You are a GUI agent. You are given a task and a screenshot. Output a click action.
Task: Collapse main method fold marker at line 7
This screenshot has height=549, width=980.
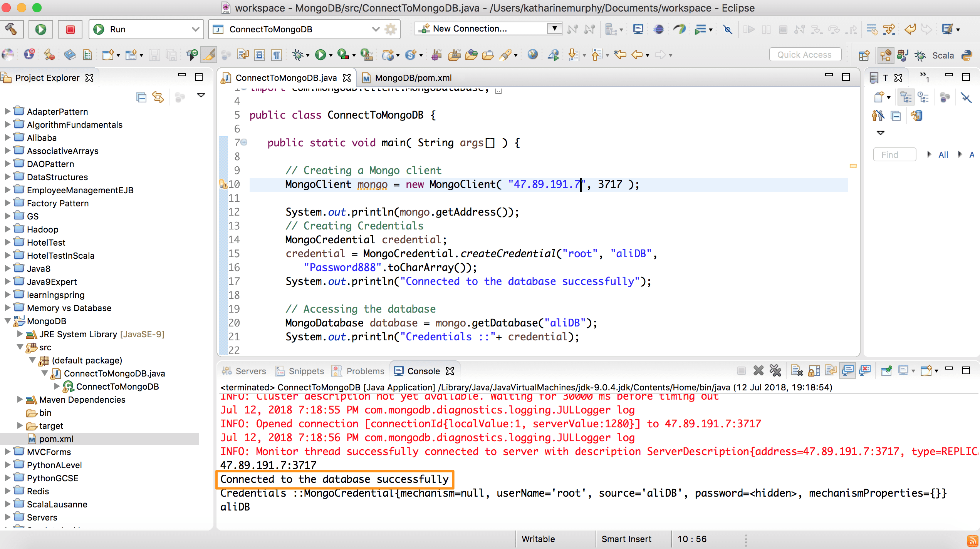[244, 142]
